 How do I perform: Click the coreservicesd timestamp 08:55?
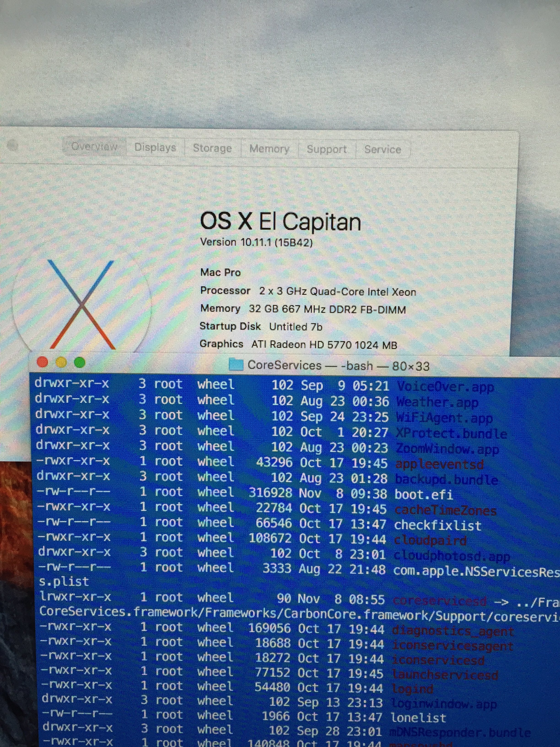point(367,600)
